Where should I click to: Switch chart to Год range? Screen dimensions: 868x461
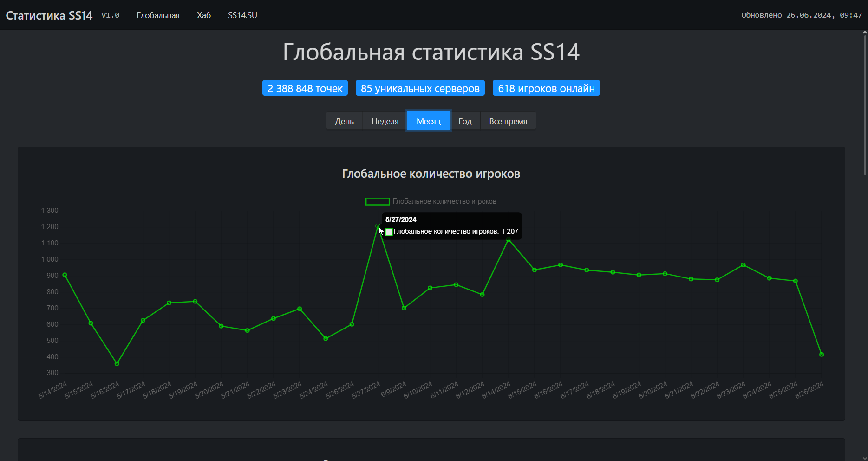click(x=465, y=121)
